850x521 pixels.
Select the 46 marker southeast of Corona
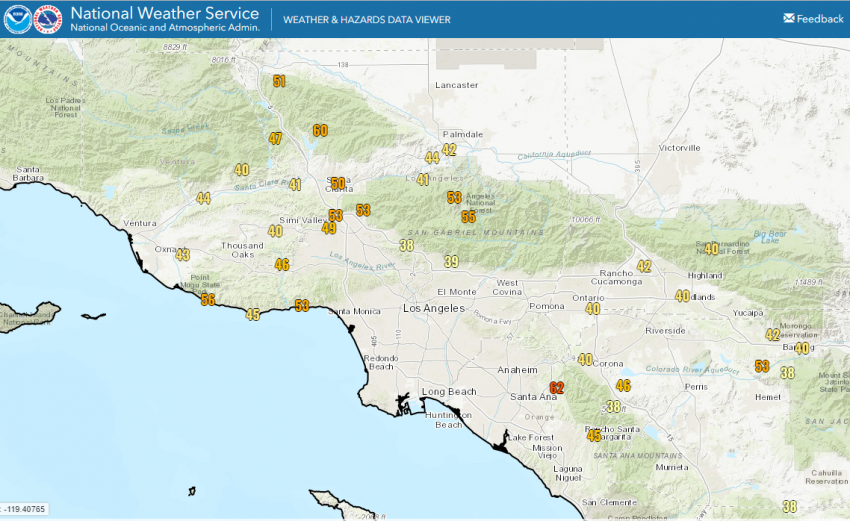pyautogui.click(x=623, y=385)
